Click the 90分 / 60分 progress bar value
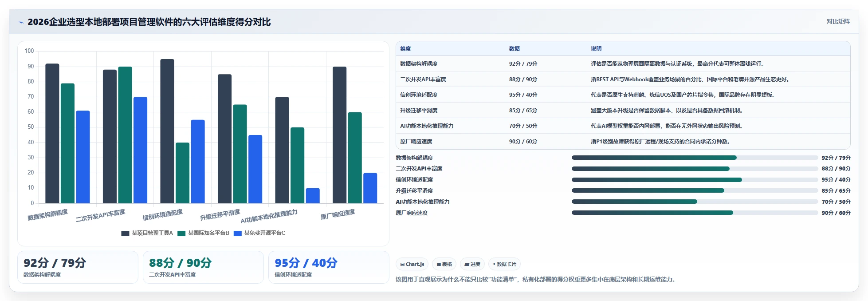This screenshot has height=301, width=868. (x=836, y=213)
